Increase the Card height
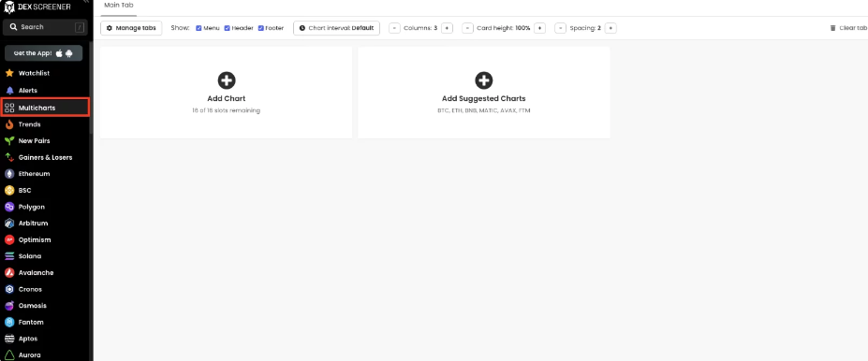The image size is (868, 361). tap(539, 28)
